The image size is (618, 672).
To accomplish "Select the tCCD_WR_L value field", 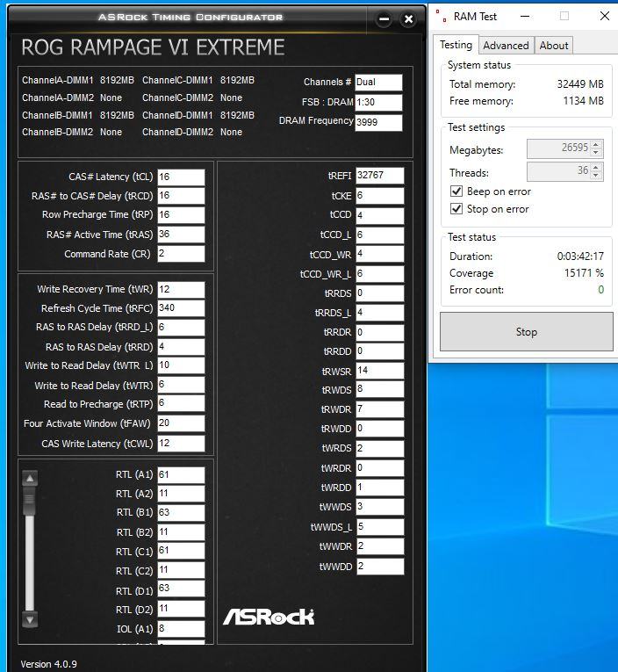I will point(380,274).
